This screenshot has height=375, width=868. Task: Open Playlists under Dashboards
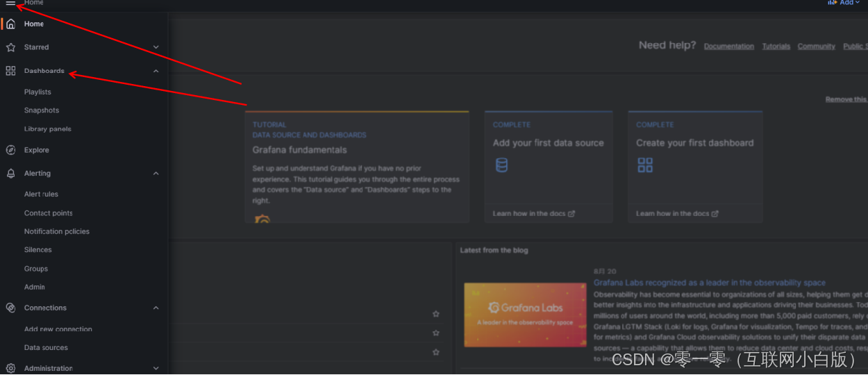37,92
